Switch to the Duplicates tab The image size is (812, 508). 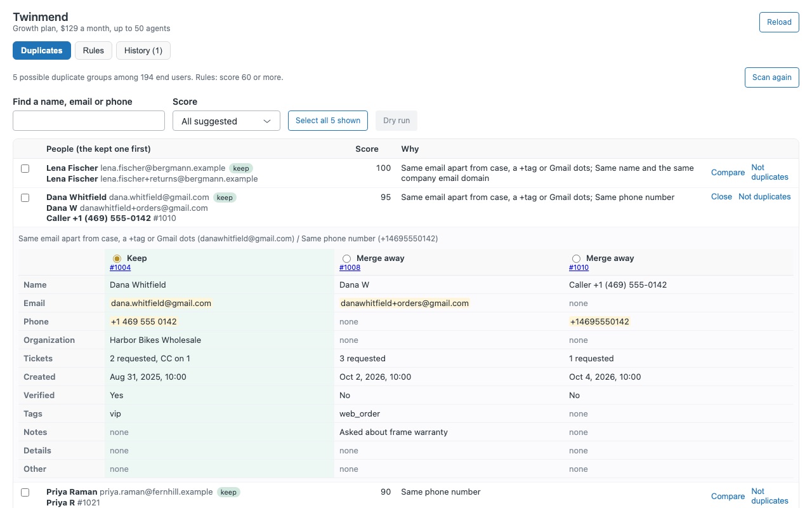(42, 51)
